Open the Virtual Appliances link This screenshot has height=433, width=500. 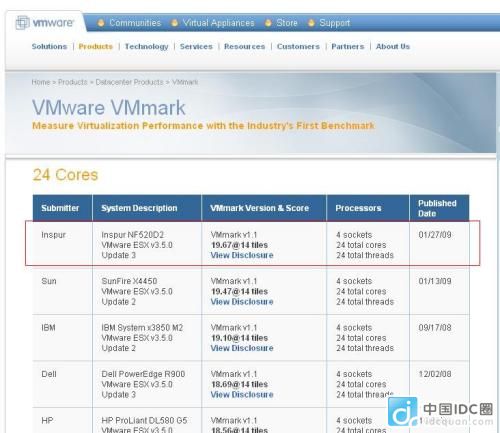[x=218, y=23]
